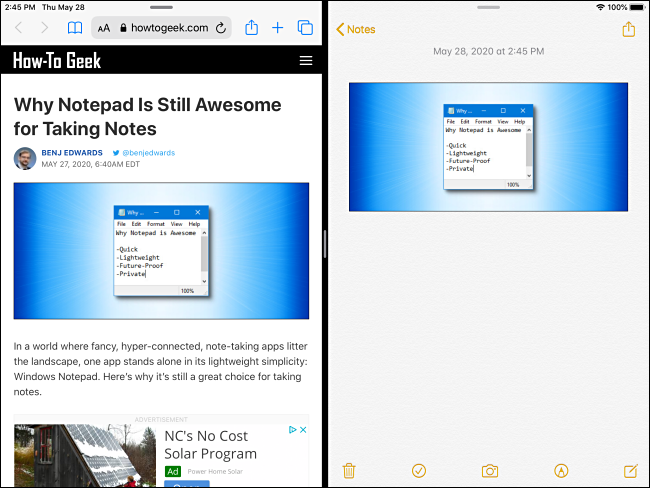Tap article title Why Notepad Is Still Awesome
Viewport: 650px width, 488px height.
pyautogui.click(x=147, y=117)
